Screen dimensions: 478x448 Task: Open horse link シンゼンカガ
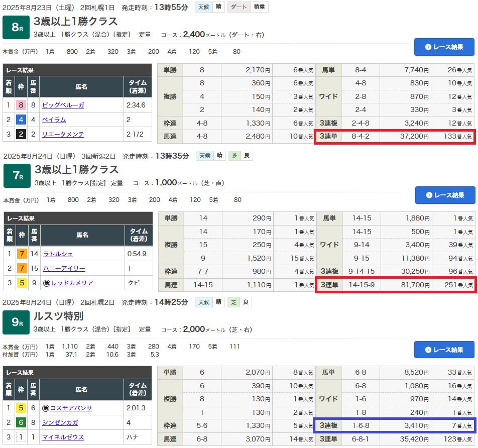pyautogui.click(x=60, y=423)
